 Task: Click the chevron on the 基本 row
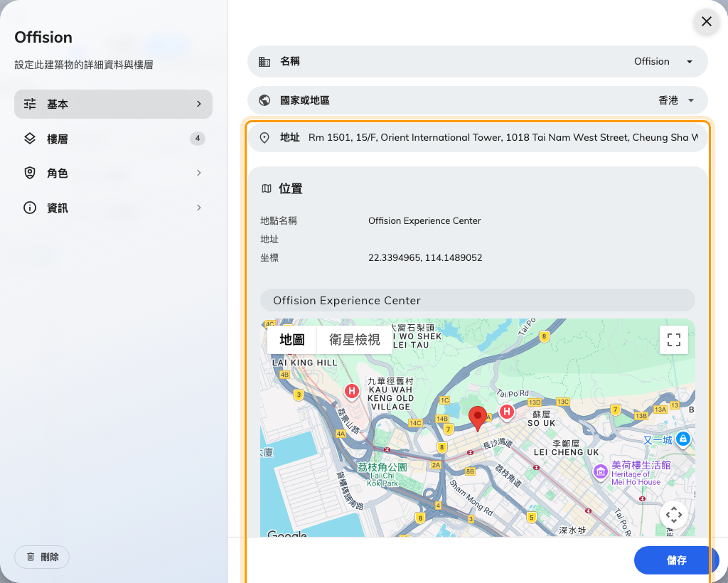click(199, 104)
